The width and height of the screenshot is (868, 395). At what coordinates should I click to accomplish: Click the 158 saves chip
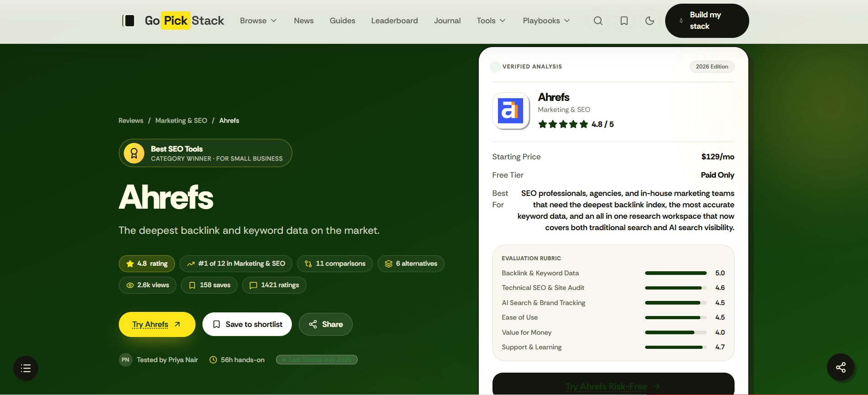(x=209, y=285)
